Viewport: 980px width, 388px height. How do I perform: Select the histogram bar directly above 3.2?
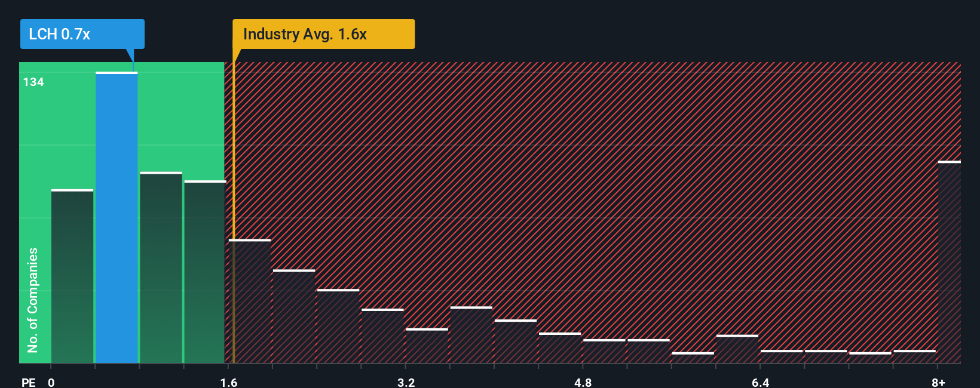point(427,346)
